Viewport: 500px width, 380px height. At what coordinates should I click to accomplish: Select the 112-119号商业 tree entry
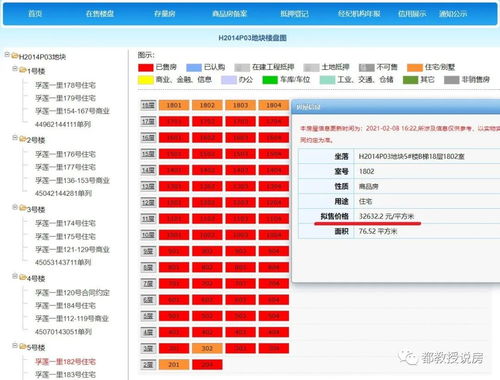72,319
